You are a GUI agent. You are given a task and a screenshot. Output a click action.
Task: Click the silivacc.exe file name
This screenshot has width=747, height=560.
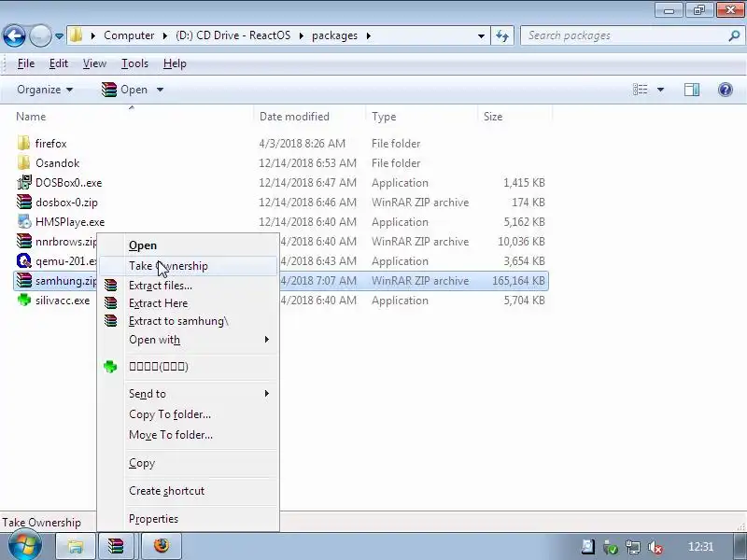tap(63, 301)
